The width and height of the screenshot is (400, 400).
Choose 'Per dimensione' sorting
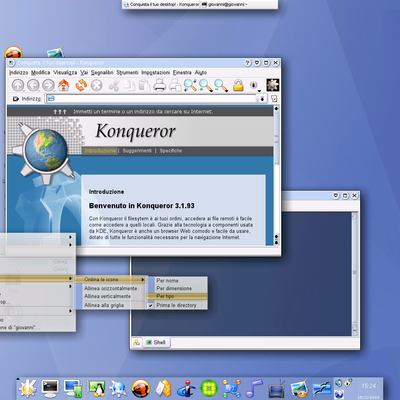(x=177, y=288)
